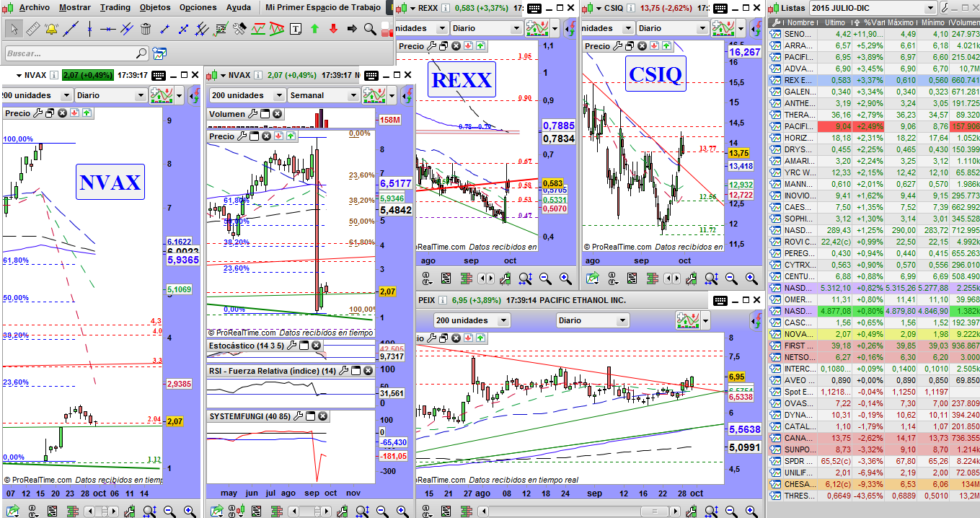Close the Estocástico indicator panel
Screen dimensions: 980x518
pos(317,346)
